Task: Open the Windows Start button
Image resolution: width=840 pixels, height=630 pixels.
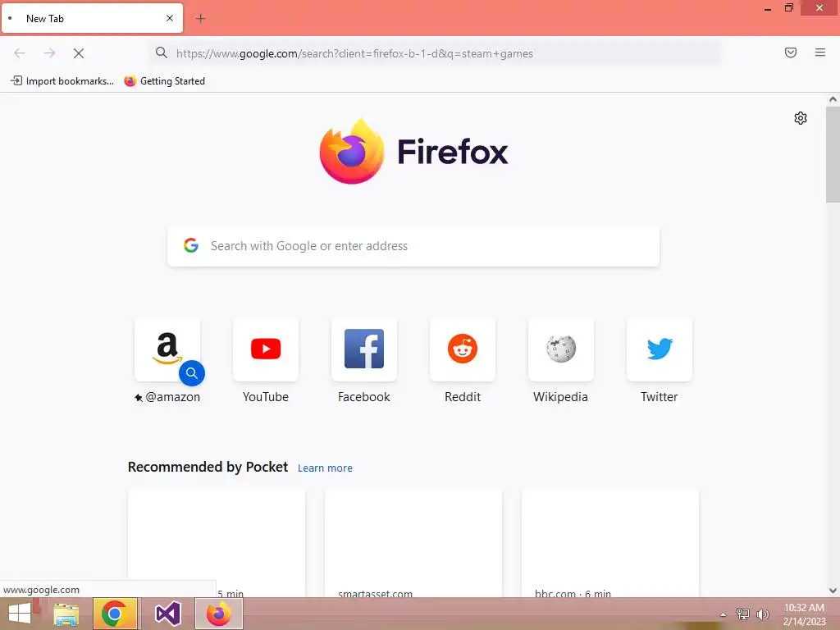Action: coord(20,614)
